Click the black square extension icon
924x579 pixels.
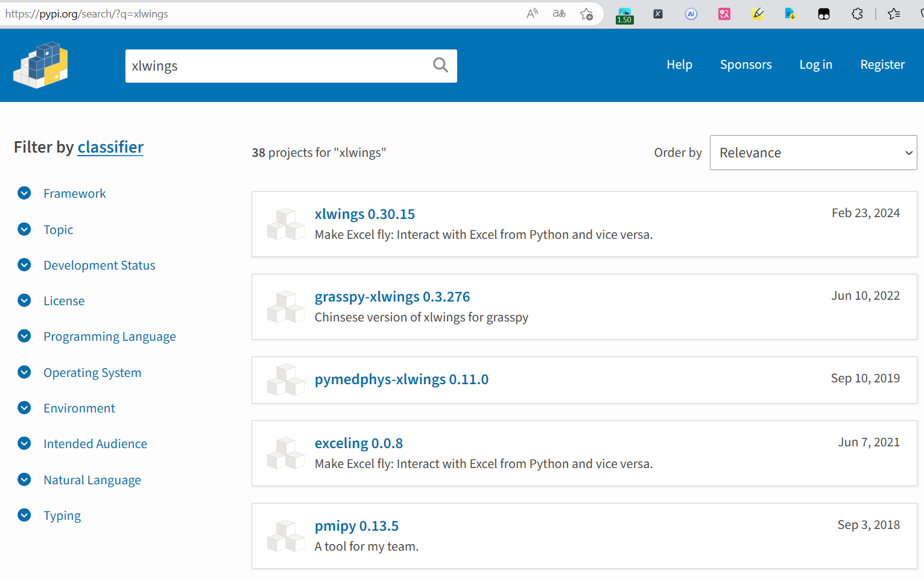(824, 14)
